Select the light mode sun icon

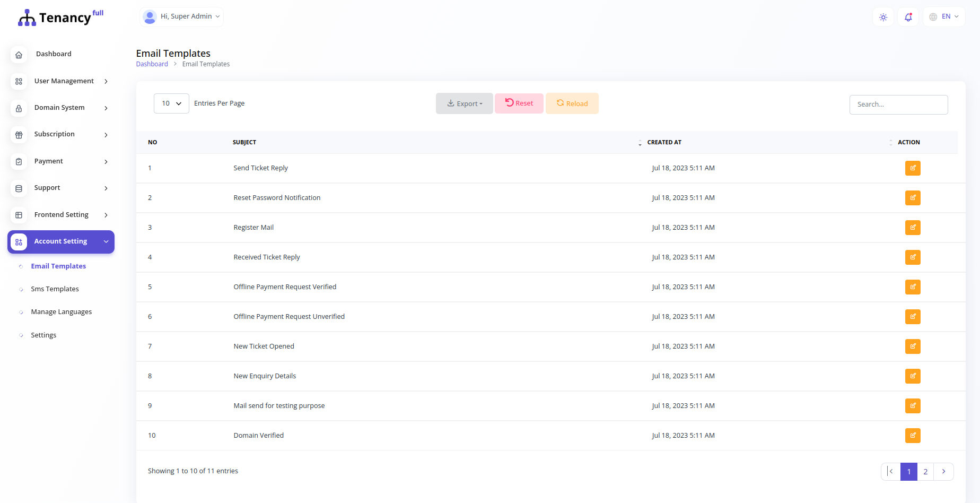(x=882, y=16)
